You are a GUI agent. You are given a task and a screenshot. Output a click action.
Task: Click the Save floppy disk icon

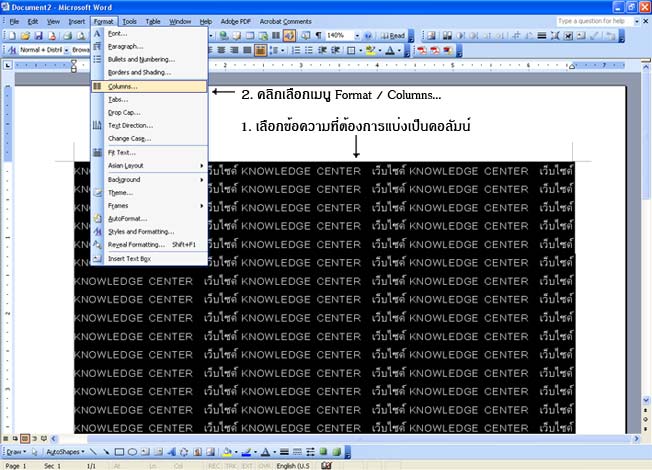[39, 36]
